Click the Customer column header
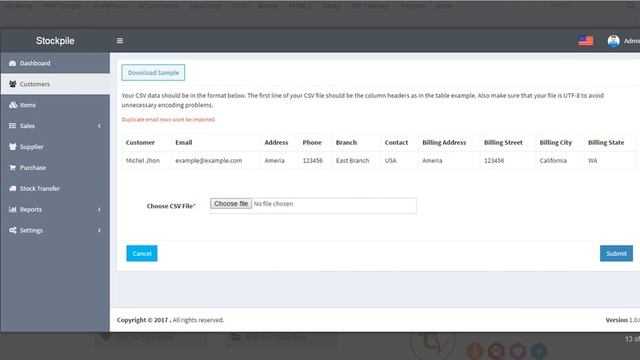Image resolution: width=640 pixels, height=360 pixels. [x=140, y=142]
